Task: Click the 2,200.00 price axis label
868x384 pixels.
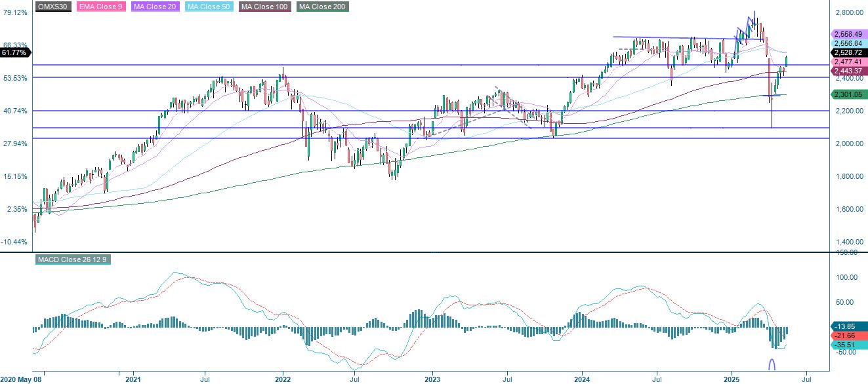Action: (x=848, y=111)
